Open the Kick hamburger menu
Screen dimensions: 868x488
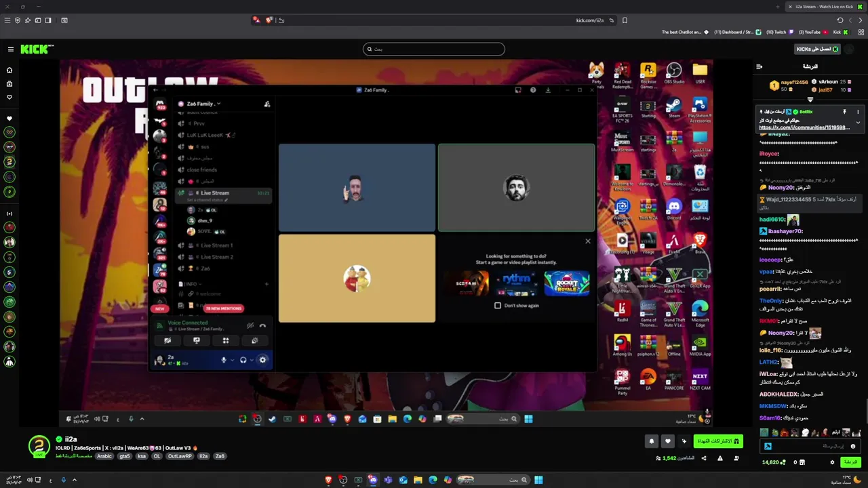[x=10, y=49]
